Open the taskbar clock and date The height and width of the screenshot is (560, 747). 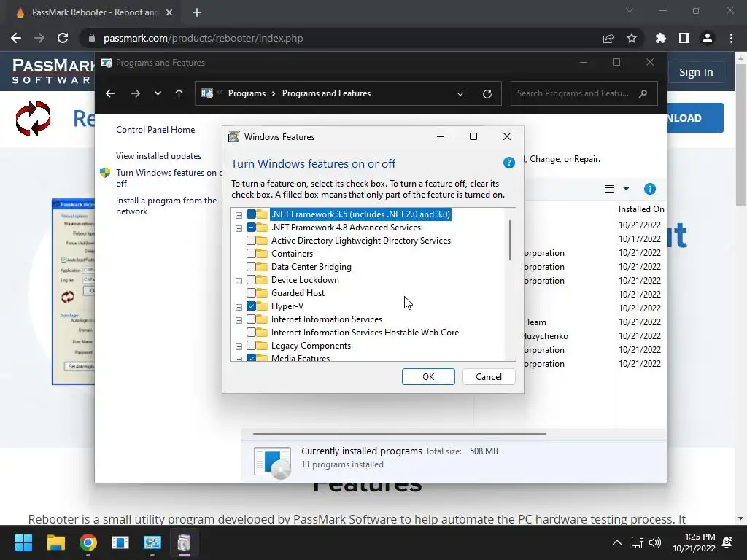(694, 542)
